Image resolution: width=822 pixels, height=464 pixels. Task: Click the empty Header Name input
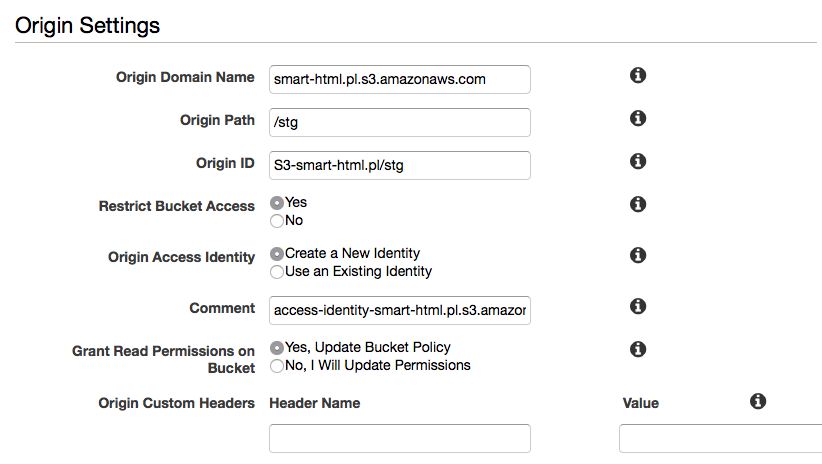coord(400,438)
